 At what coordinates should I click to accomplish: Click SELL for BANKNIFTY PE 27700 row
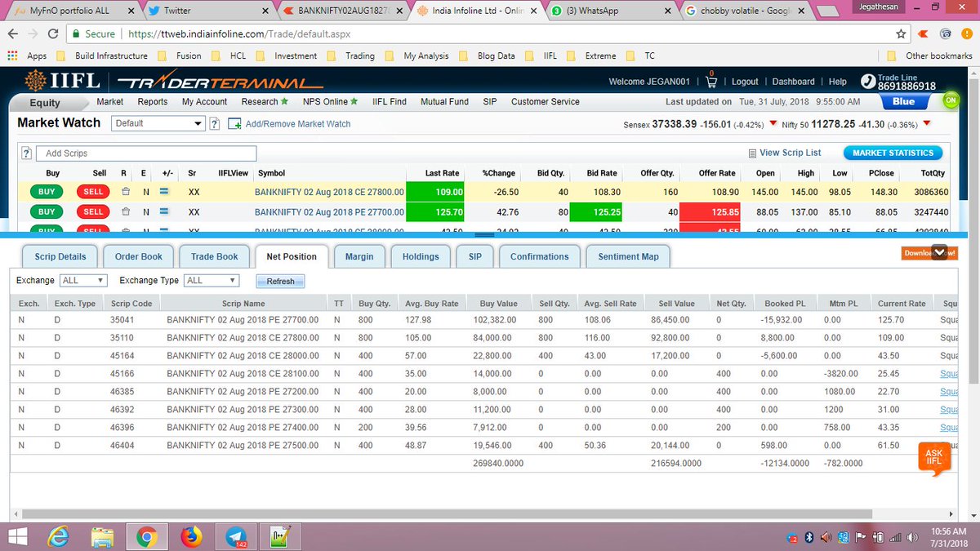[93, 211]
